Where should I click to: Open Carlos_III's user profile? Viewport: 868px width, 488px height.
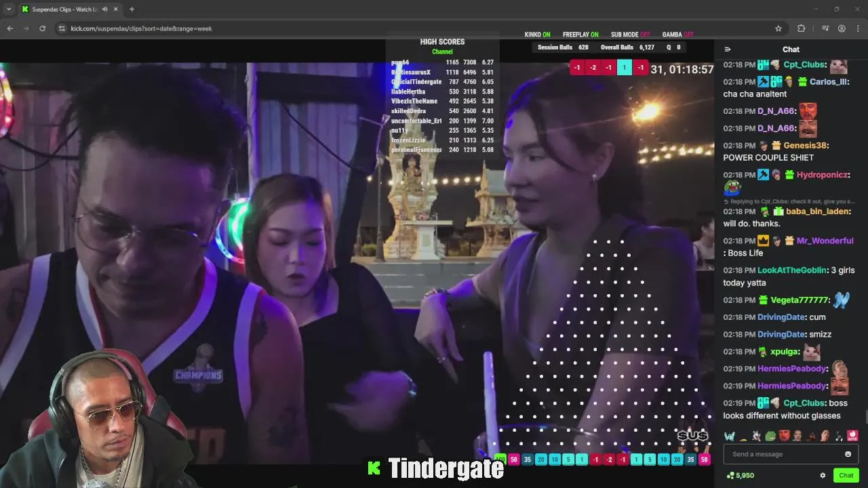pyautogui.click(x=829, y=81)
